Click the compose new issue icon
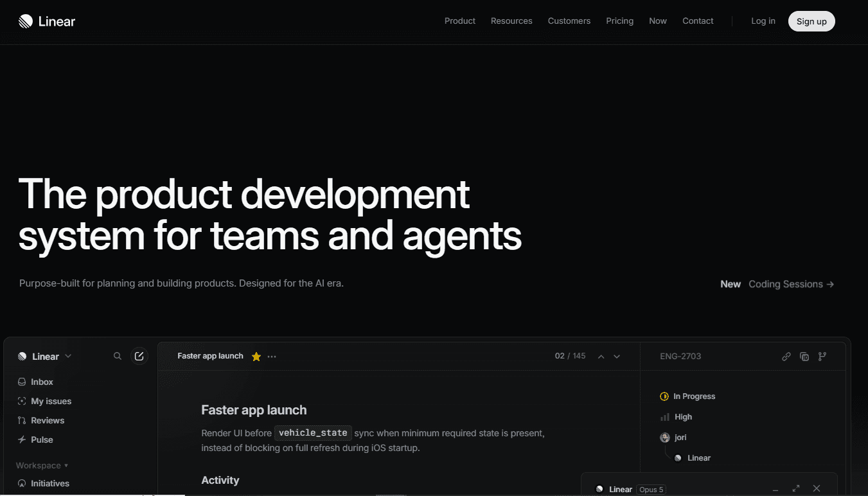The image size is (868, 496). (139, 356)
